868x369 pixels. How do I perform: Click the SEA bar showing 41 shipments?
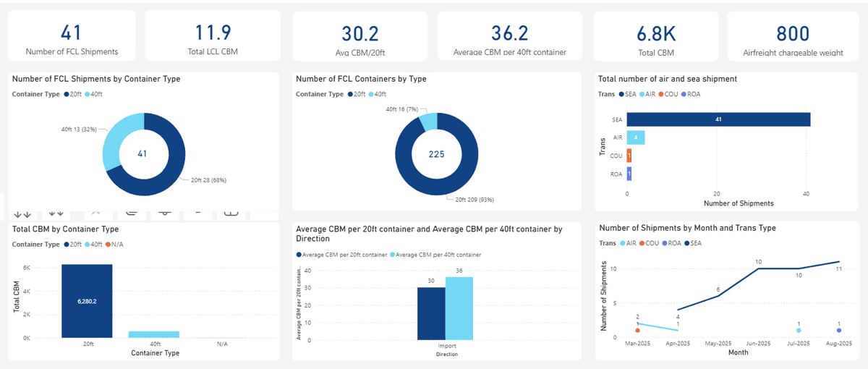tap(718, 119)
